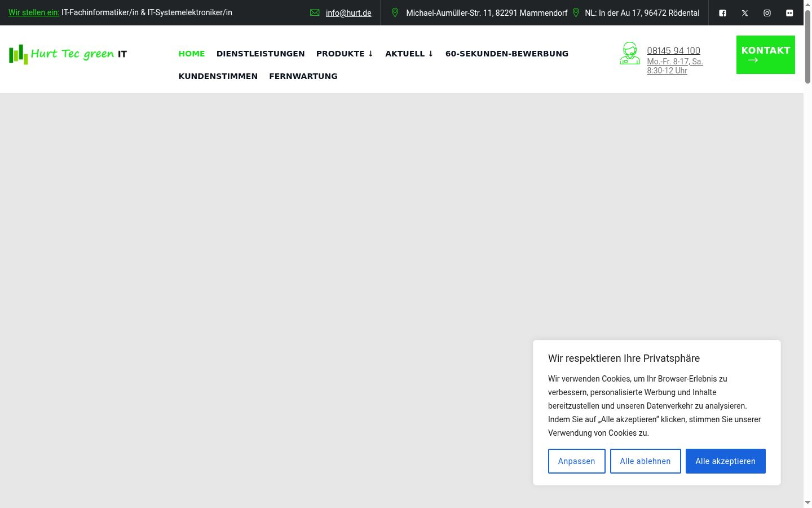Click the envelope icon beside info@hurt.de
The image size is (812, 508).
(315, 13)
